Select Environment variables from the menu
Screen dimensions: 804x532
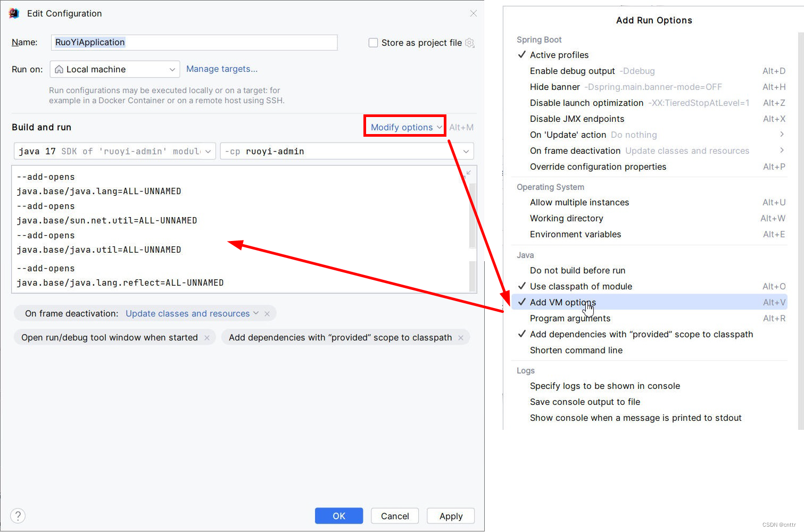click(575, 234)
